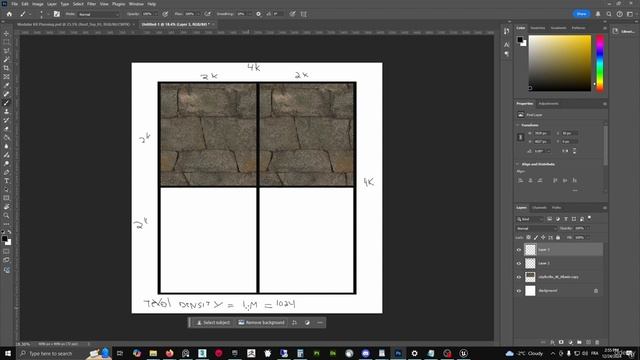
Task: Select the Rectangular Marquee tool
Action: 6,42
